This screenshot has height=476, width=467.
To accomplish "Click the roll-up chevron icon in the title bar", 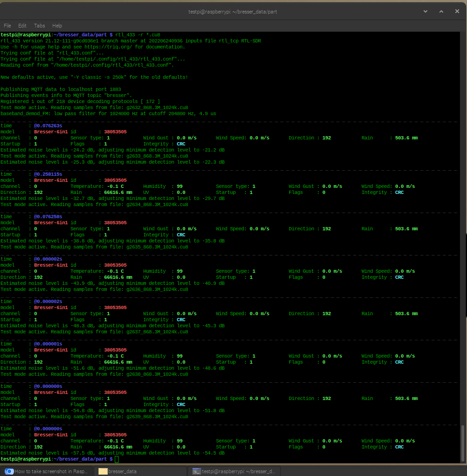I will point(425,11).
